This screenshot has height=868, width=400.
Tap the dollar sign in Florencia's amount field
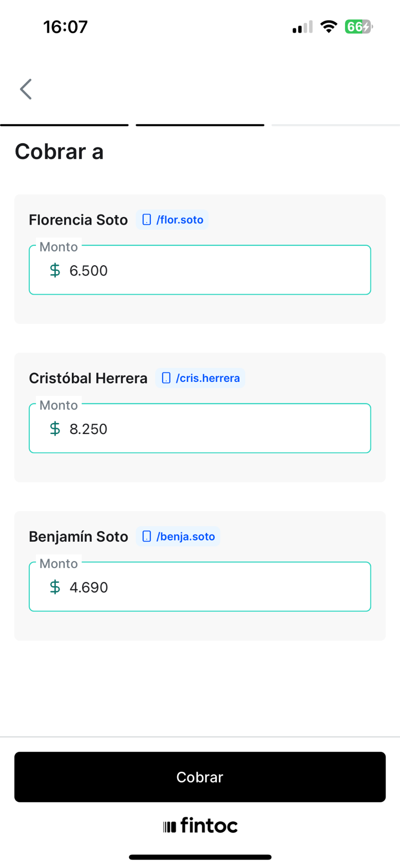55,270
